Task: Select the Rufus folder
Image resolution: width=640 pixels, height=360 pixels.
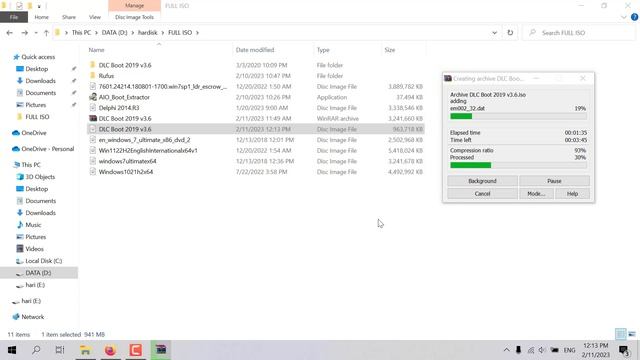Action: [106, 76]
